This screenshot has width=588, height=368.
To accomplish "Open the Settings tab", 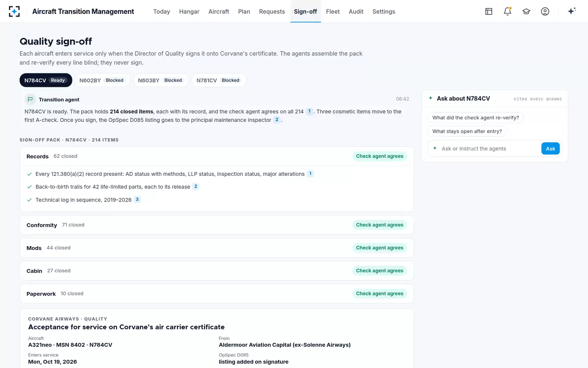I will pyautogui.click(x=384, y=11).
